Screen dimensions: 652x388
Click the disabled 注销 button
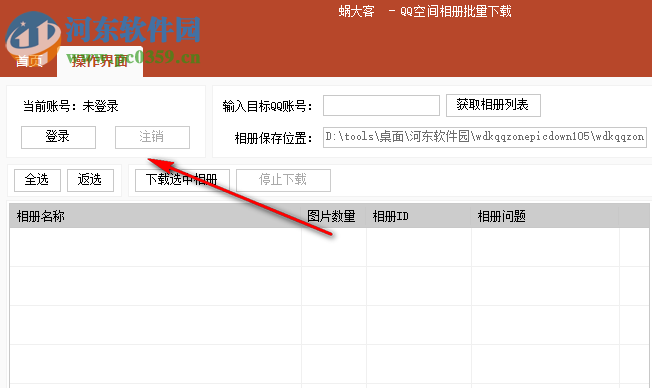pos(152,137)
